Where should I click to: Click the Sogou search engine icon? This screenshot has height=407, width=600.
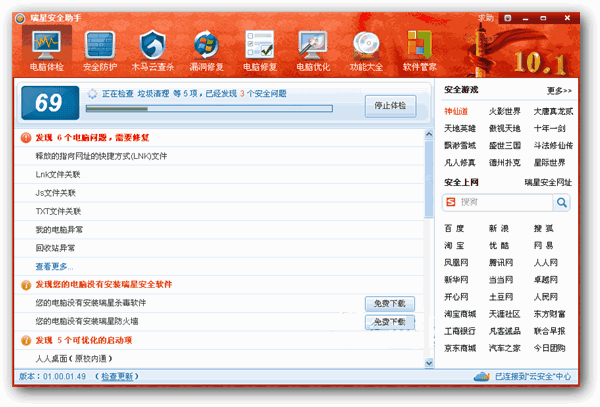pyautogui.click(x=451, y=202)
